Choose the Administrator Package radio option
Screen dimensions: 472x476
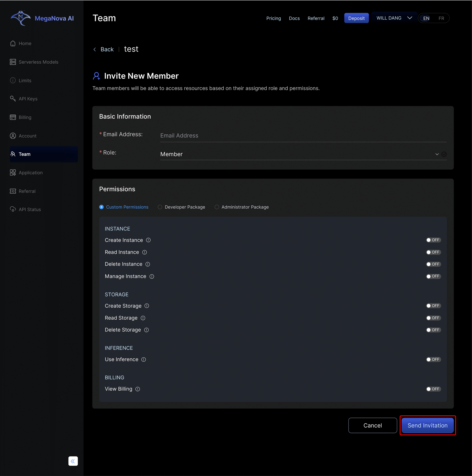pyautogui.click(x=217, y=207)
